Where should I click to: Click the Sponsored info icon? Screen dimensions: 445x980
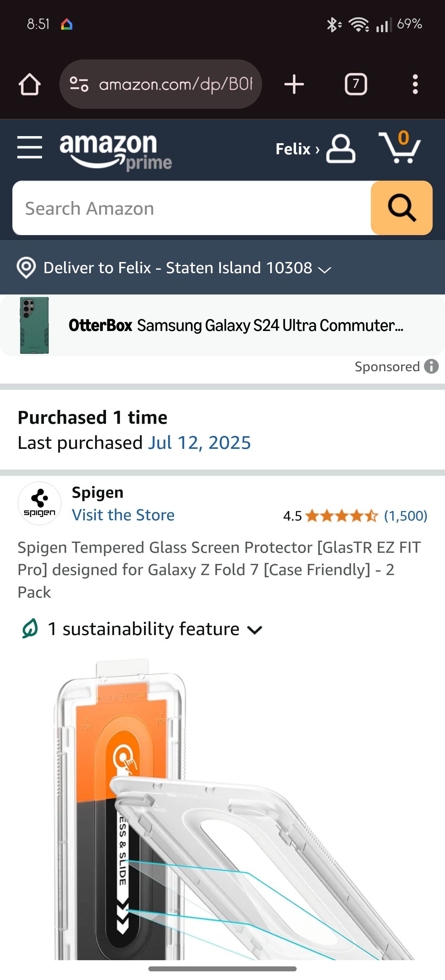(431, 366)
